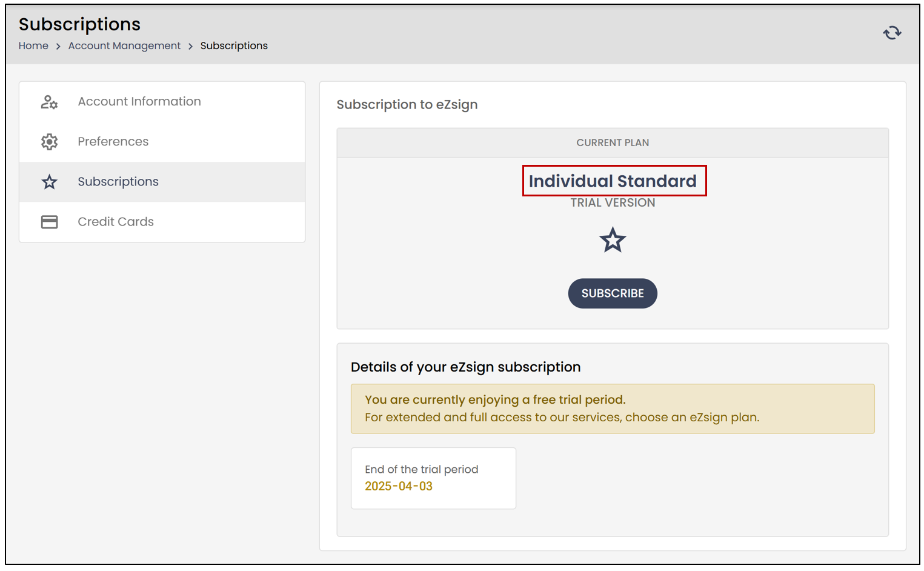
Task: Click the Subscribe button
Action: [613, 293]
